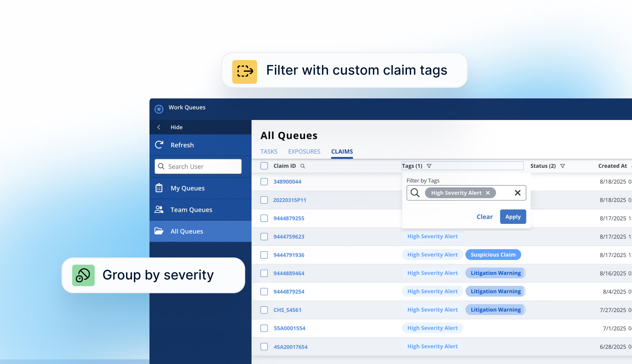The image size is (632, 364).
Task: Open the Status filter funnel dropdown
Action: click(563, 166)
